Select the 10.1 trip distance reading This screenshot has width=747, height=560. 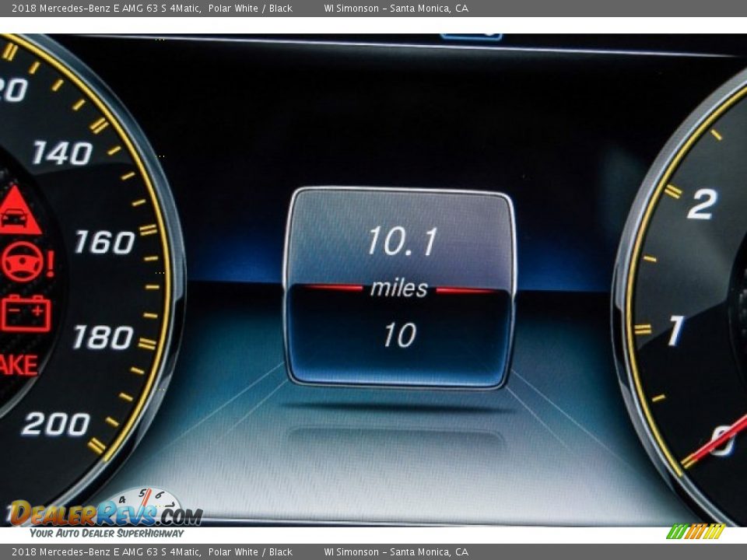(401, 241)
